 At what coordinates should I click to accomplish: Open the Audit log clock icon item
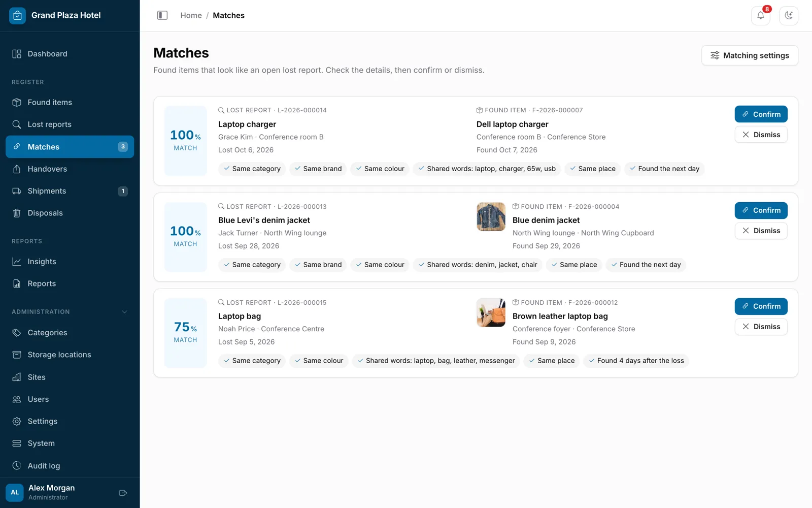click(x=70, y=466)
